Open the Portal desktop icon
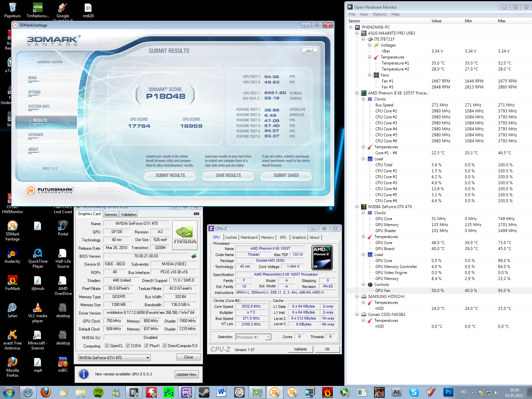The width and height of the screenshot is (532, 399). tap(63, 229)
